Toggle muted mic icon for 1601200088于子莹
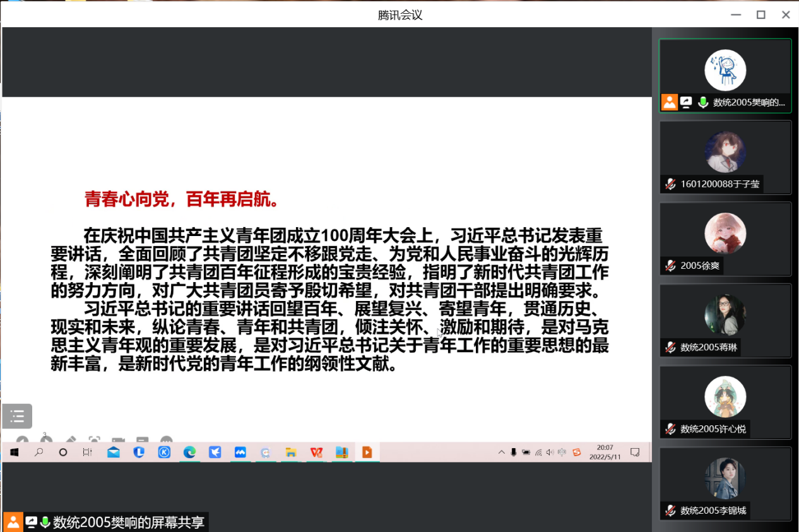799x532 pixels. click(670, 184)
